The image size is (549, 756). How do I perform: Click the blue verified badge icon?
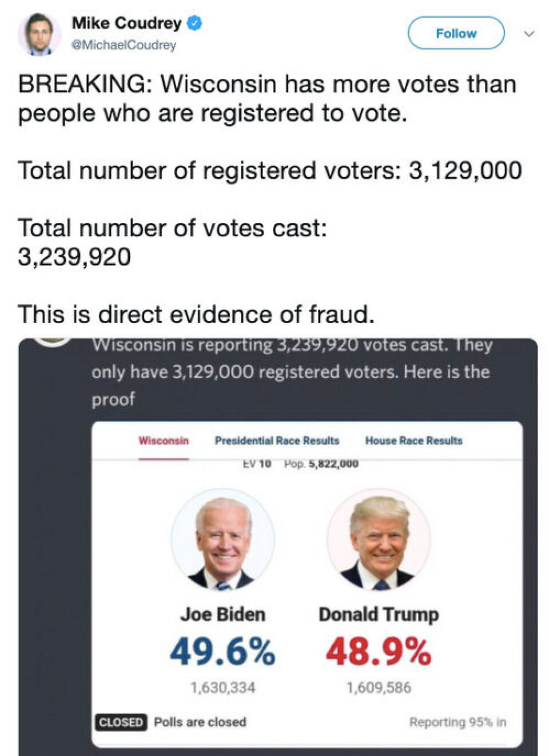[x=195, y=23]
